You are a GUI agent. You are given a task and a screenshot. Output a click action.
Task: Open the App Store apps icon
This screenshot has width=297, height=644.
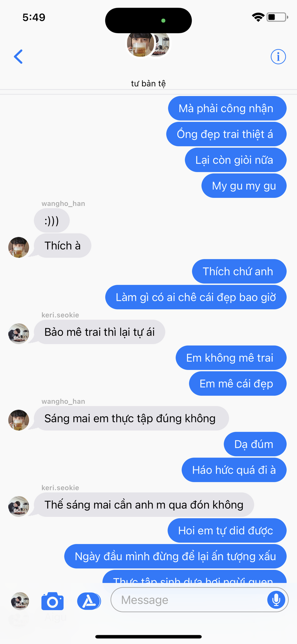(89, 601)
